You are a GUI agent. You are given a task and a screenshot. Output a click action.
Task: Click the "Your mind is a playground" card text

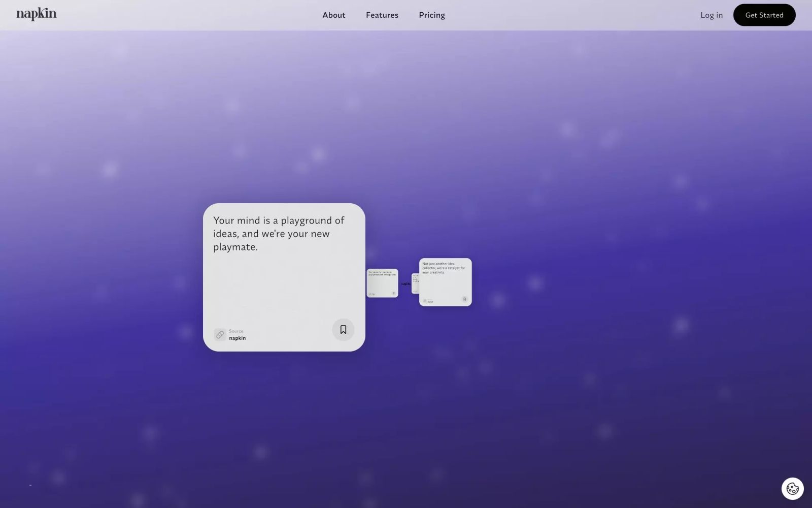[x=279, y=234]
